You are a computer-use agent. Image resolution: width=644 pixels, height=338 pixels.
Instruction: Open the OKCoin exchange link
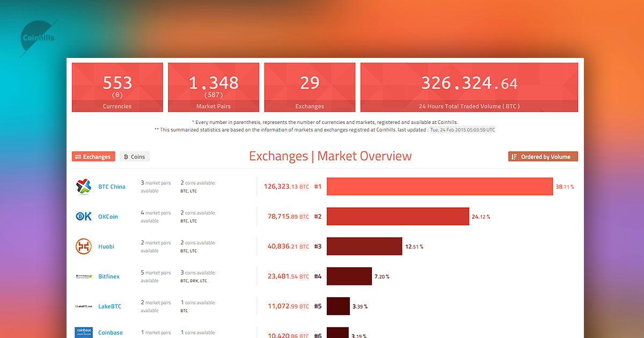pos(108,217)
